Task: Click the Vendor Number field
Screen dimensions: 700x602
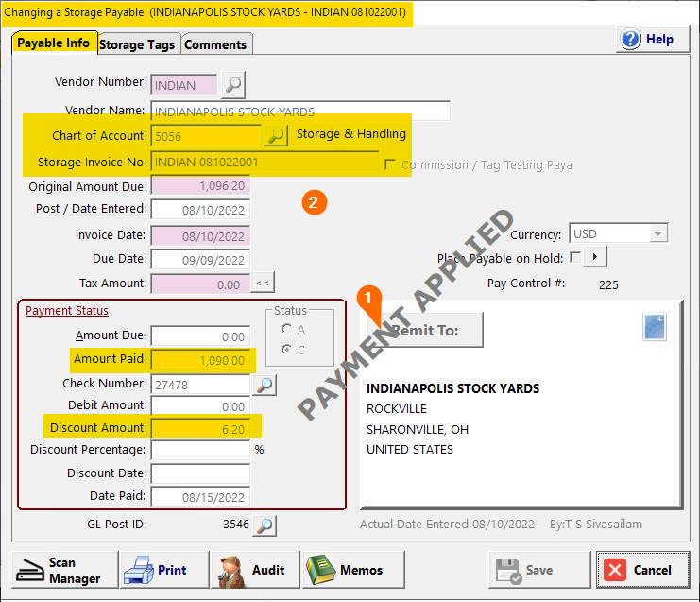Action: click(184, 85)
